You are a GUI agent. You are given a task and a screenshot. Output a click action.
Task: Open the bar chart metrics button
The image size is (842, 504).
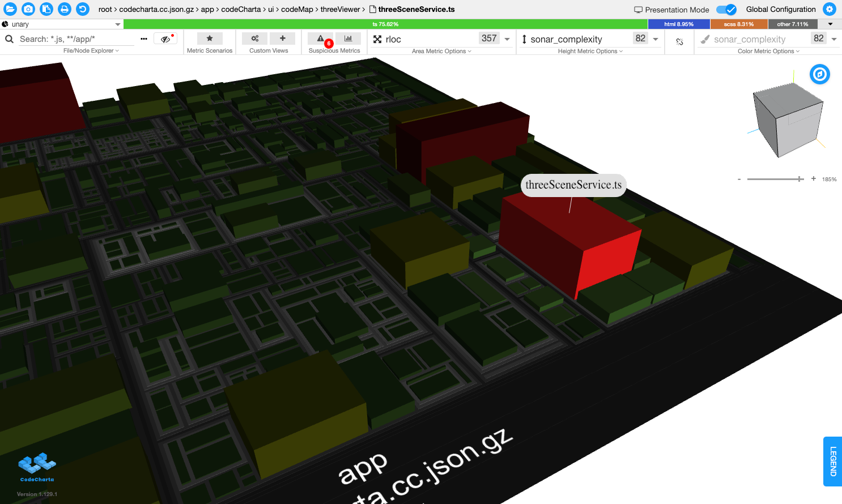(x=348, y=38)
